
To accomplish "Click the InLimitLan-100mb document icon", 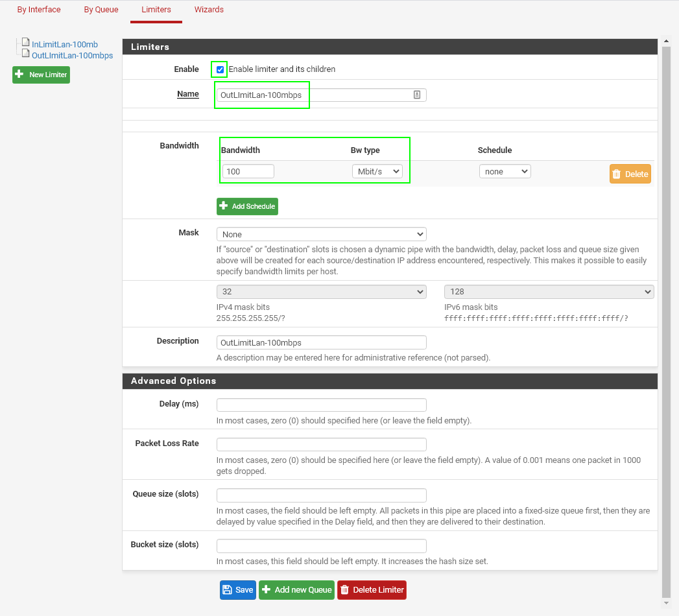I will (x=25, y=42).
